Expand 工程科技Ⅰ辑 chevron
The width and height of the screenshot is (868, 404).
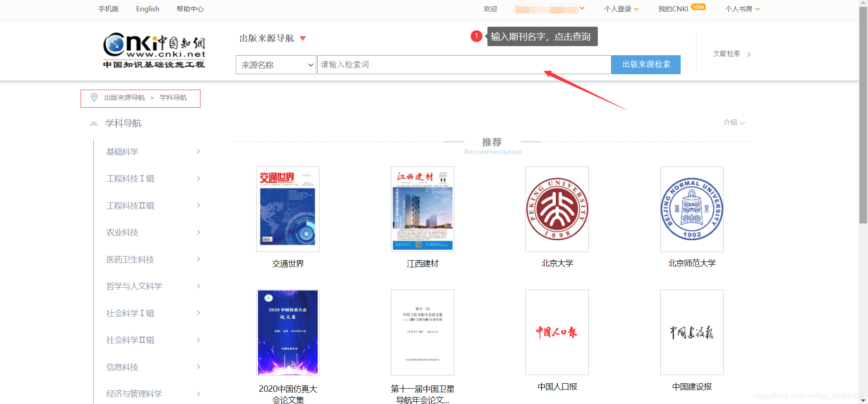tap(198, 179)
